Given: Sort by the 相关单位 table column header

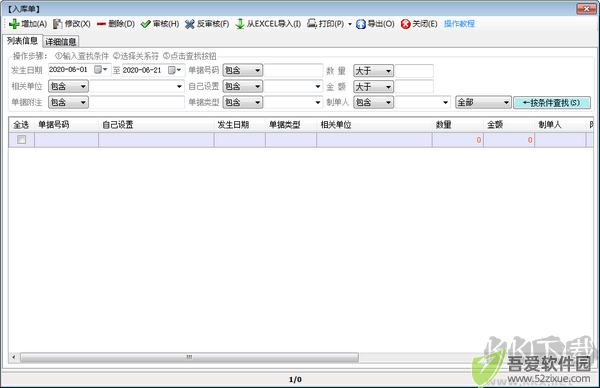Looking at the screenshot, I should (374, 125).
